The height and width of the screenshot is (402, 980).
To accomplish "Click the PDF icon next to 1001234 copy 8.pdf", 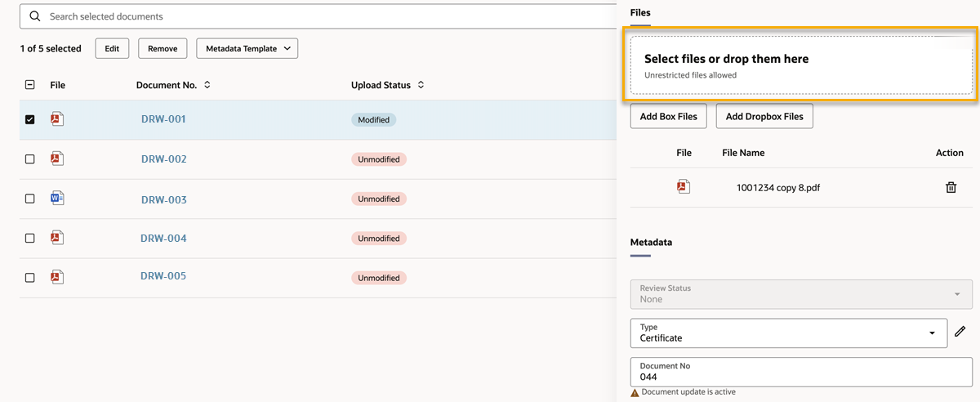I will [684, 187].
